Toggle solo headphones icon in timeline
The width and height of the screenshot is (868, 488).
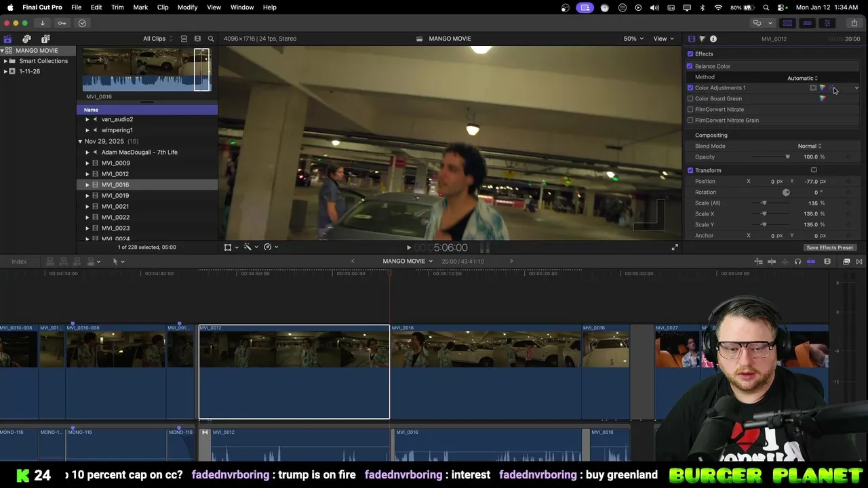click(x=797, y=262)
